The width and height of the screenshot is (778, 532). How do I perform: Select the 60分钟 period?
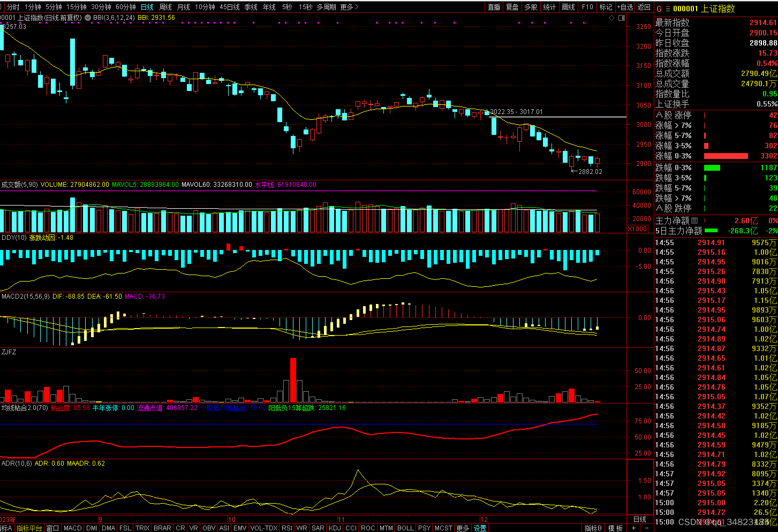(x=126, y=7)
